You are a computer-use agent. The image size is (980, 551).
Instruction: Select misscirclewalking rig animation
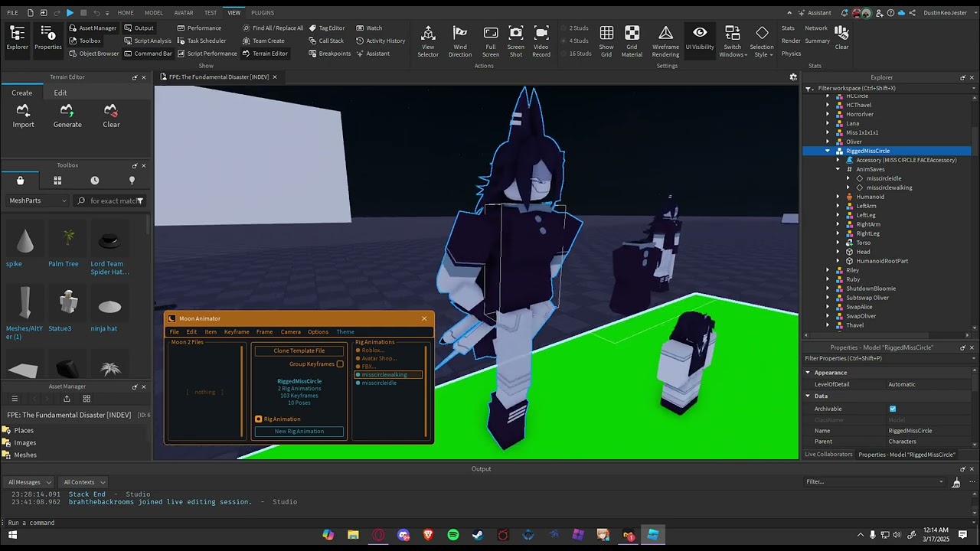(388, 375)
